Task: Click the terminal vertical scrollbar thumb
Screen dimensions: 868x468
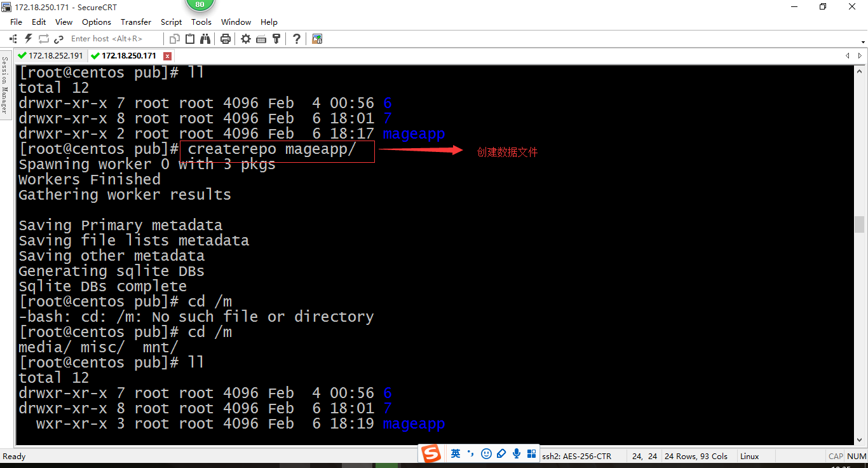Action: [860, 224]
